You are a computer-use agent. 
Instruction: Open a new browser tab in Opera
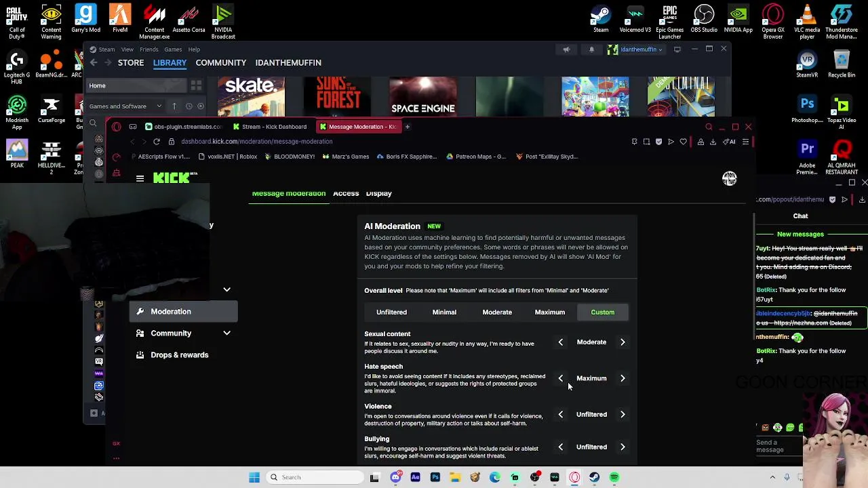[x=407, y=127]
